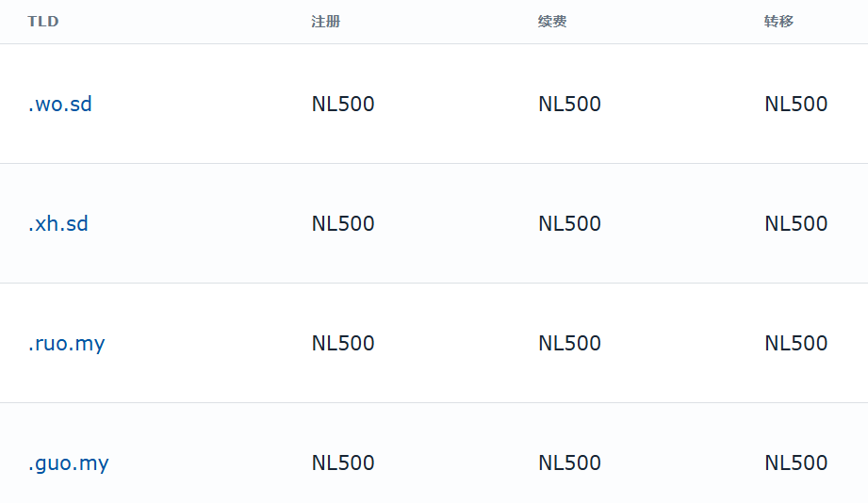Select .xh.sd renewal price NL500

click(569, 223)
